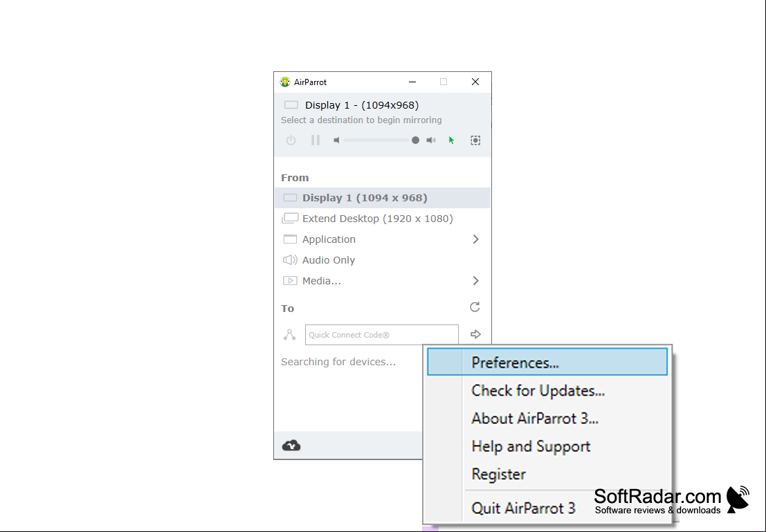Choose the Application source row
The image size is (766, 532).
(383, 239)
